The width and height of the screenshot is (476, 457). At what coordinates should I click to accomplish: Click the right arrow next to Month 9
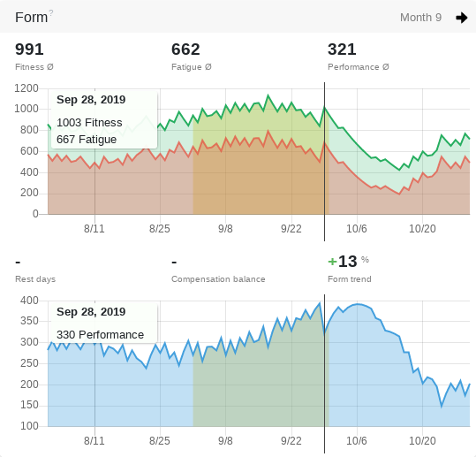461,18
